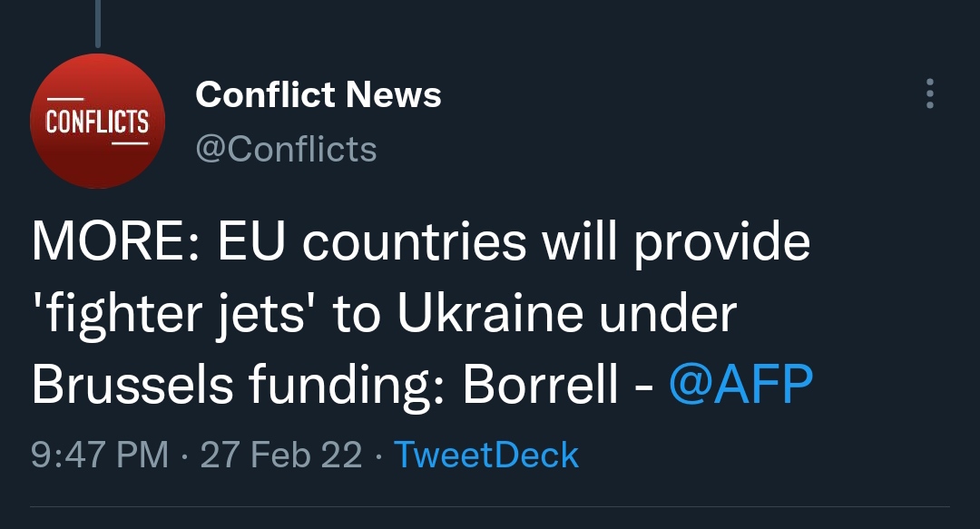The width and height of the screenshot is (980, 529).
Task: Open the three-dot more options menu
Action: 929,93
